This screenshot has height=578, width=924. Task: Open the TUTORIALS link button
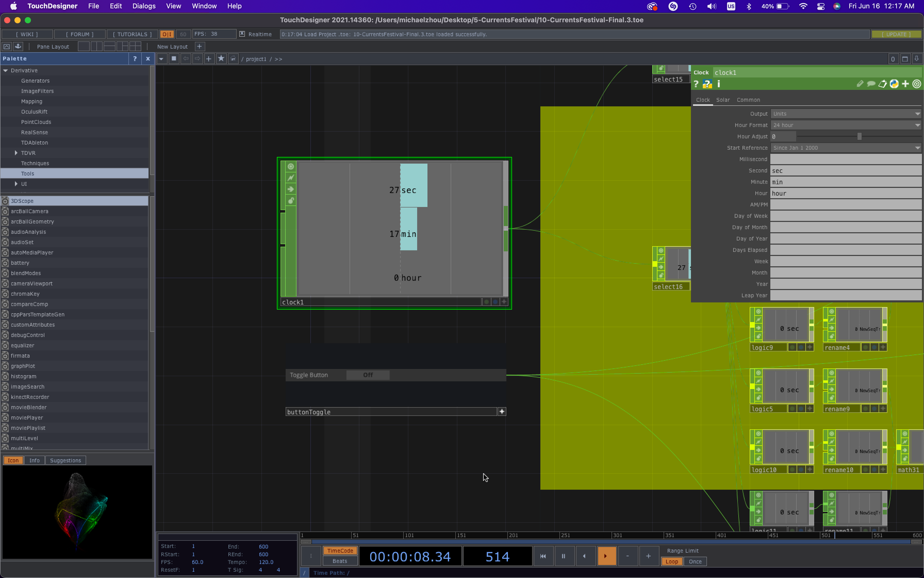[x=132, y=34]
